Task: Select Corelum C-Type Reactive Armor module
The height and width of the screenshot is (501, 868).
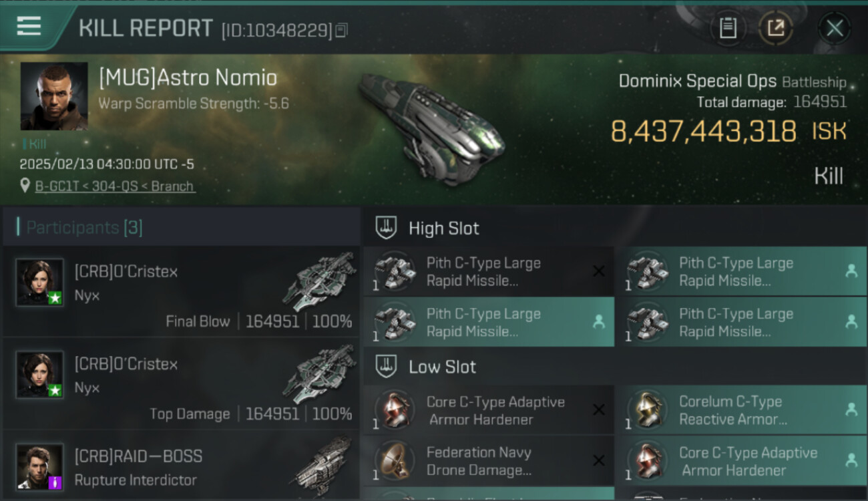Action: pos(732,410)
